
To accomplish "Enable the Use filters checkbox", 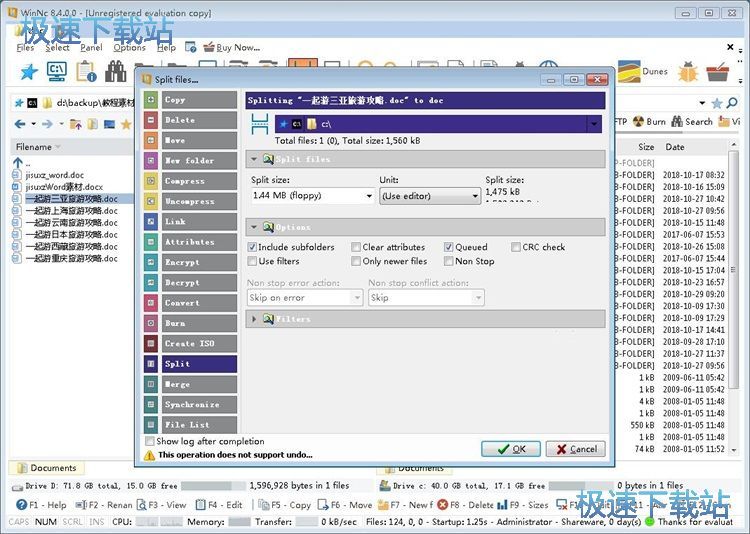I will 252,261.
